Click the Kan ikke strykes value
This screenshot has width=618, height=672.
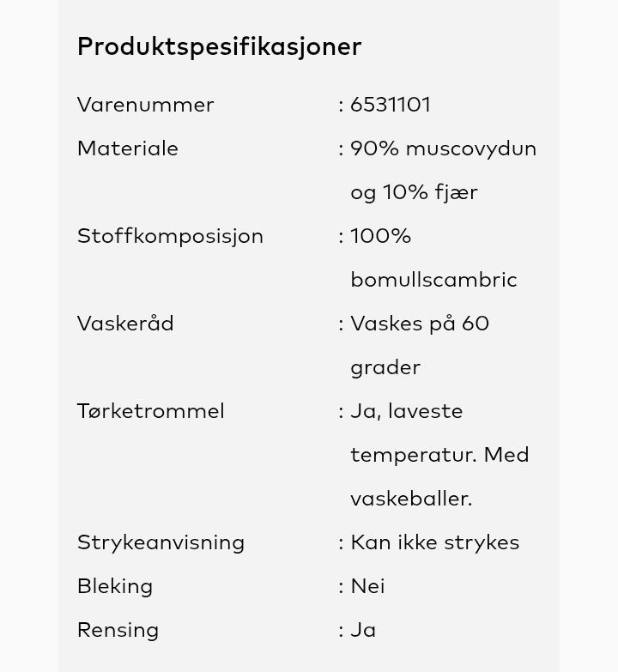pos(435,543)
